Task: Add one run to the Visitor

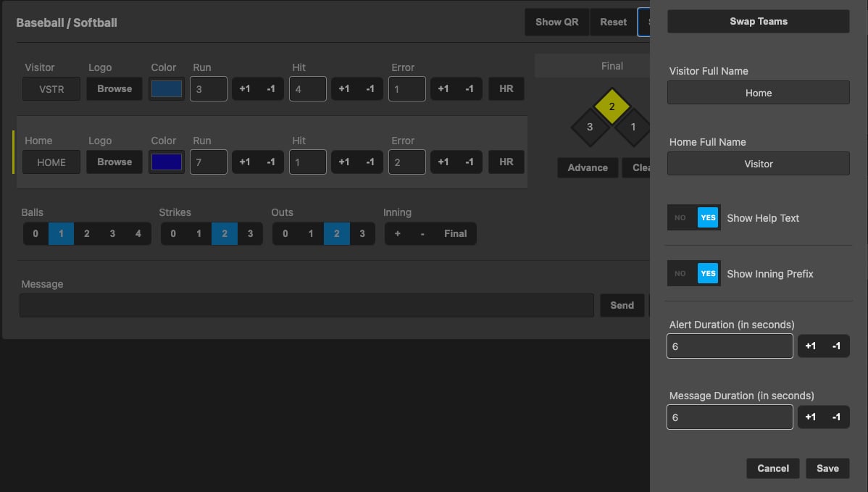Action: tap(245, 88)
